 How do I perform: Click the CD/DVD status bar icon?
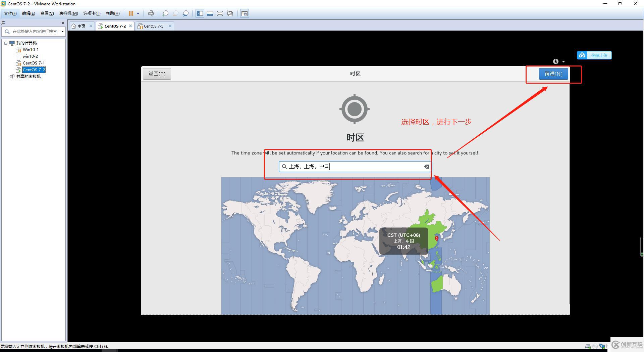pyautogui.click(x=595, y=346)
